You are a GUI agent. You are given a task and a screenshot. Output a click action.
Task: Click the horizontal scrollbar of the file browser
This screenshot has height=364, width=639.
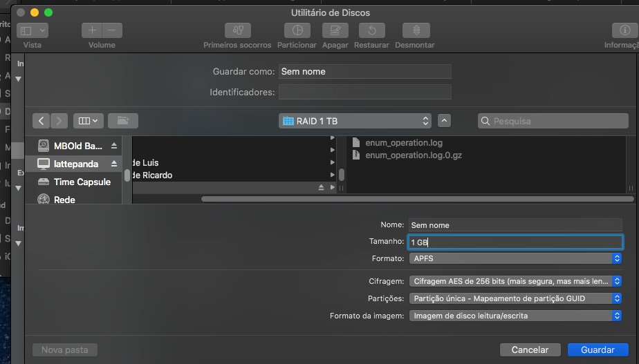417,199
